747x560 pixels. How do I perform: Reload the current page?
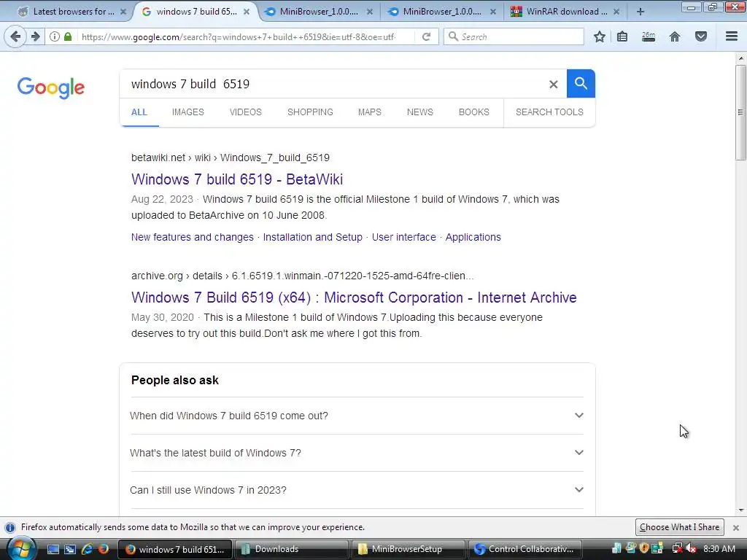426,36
